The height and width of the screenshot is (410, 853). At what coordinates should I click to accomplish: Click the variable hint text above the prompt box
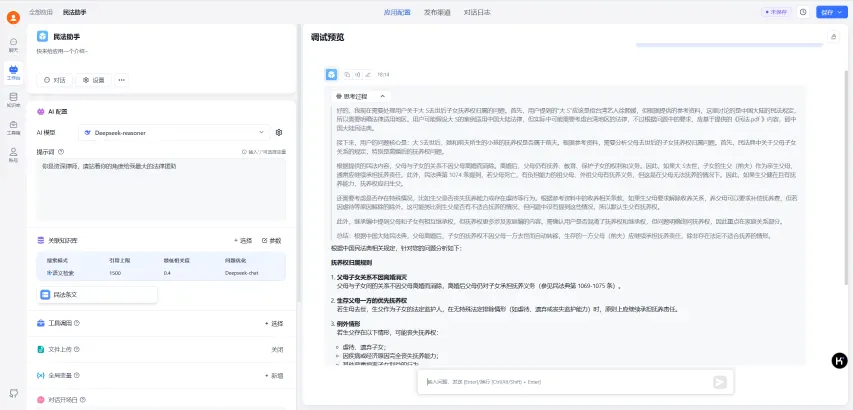pos(264,152)
